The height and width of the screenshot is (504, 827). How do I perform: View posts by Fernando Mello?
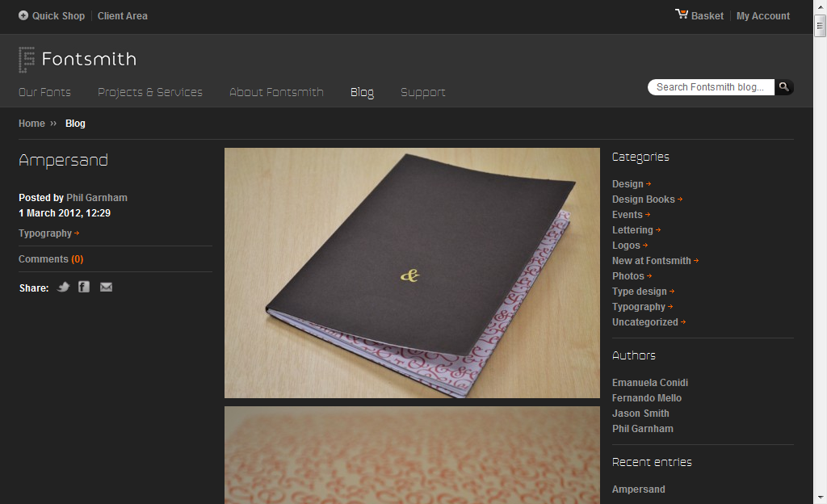click(x=647, y=398)
